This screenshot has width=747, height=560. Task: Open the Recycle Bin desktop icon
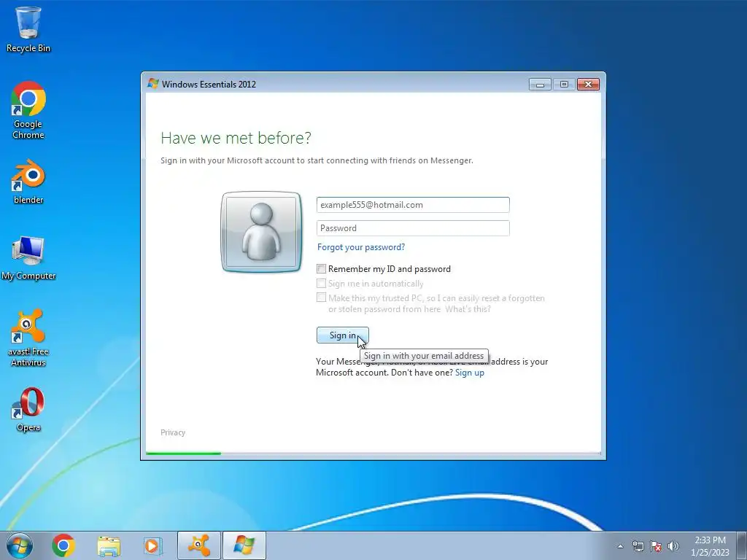point(28,29)
